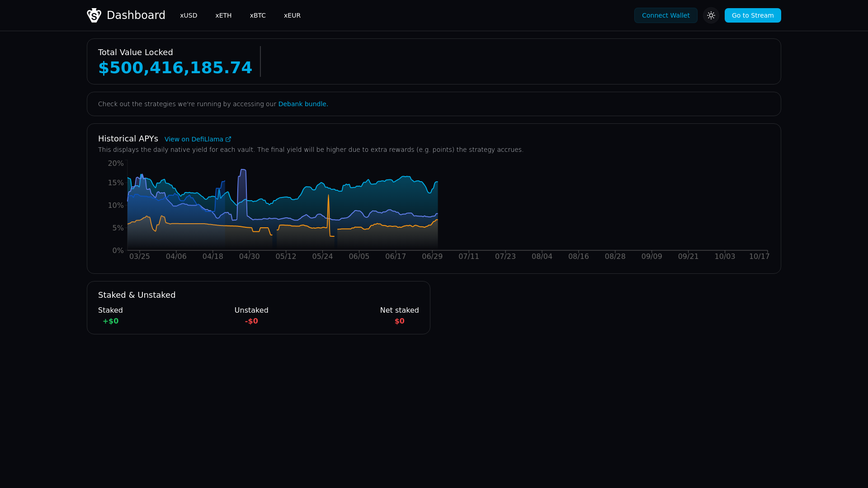Click the 04/30 date tick on chart

coord(250,257)
